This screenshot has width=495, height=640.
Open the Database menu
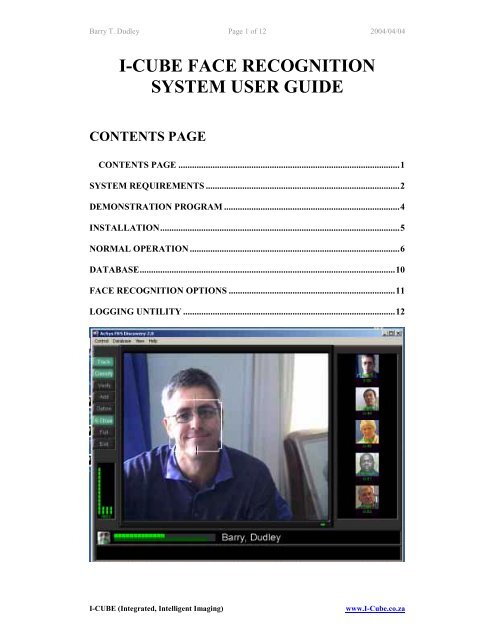[122, 341]
